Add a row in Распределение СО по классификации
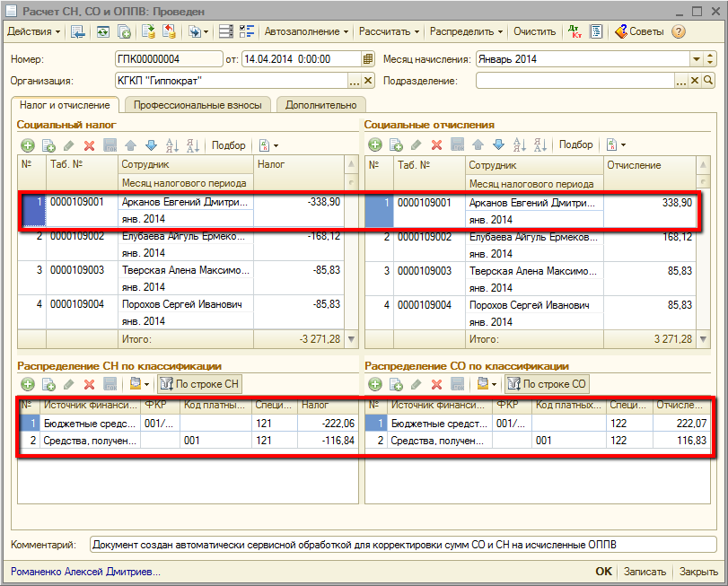The width and height of the screenshot is (728, 586). 375,384
